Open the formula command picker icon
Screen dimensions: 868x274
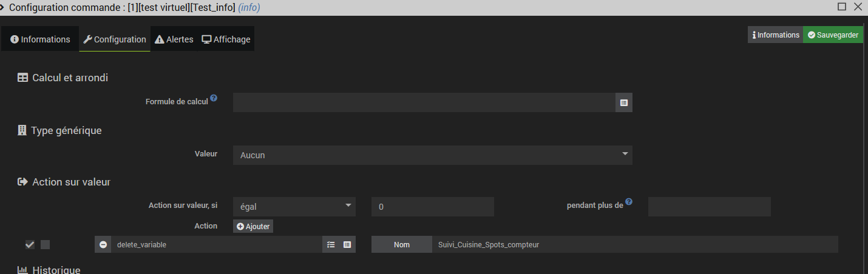tap(624, 103)
